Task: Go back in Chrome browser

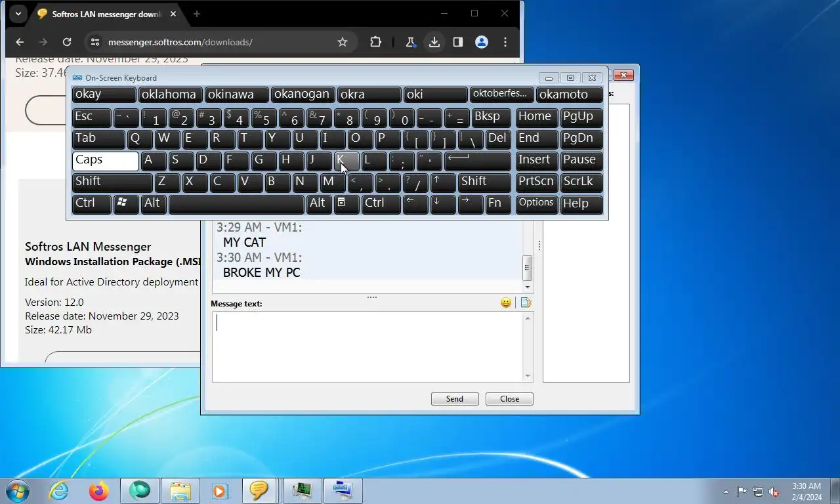Action: (x=20, y=42)
